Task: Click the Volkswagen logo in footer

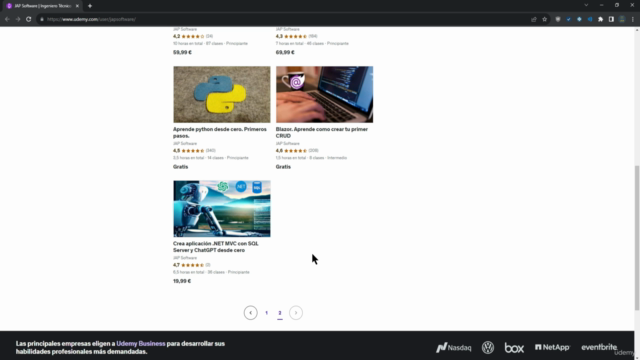Action: click(x=488, y=347)
